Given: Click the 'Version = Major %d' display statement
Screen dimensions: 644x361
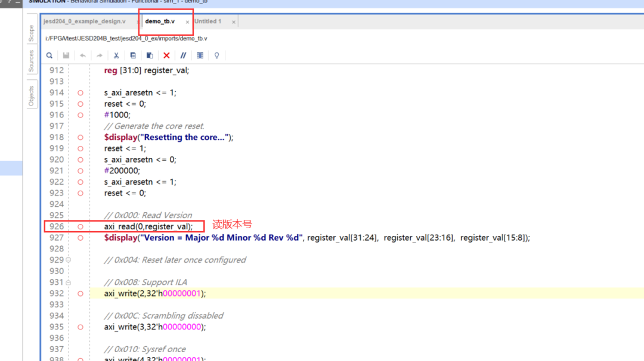Looking at the screenshot, I should 317,238.
